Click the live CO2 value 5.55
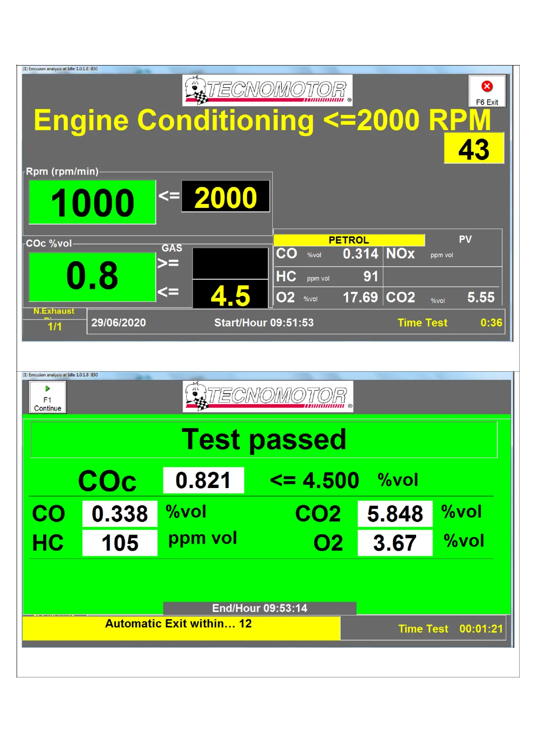Image resolution: width=534 pixels, height=756 pixels. 481,297
